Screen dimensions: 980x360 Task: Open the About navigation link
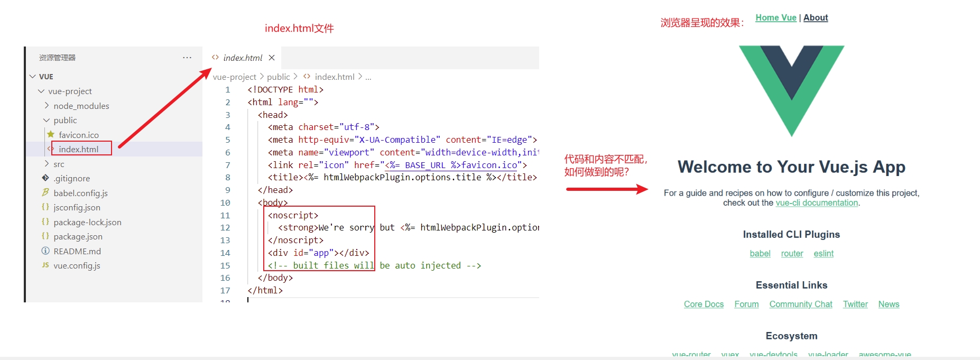816,17
